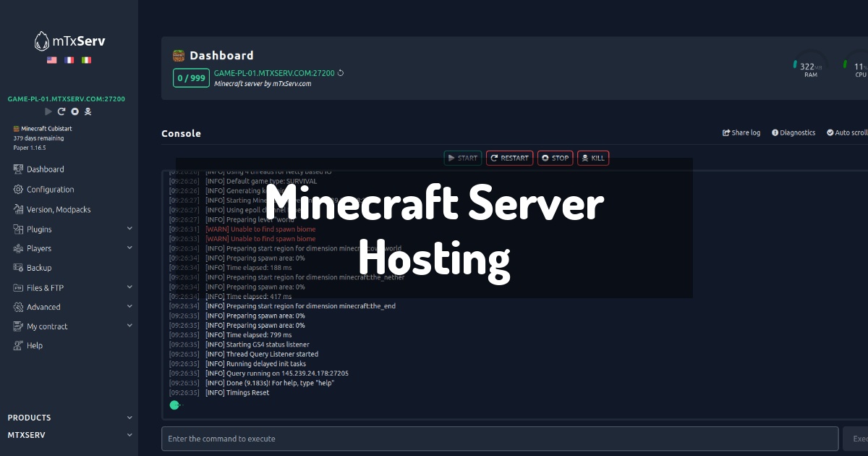The image size is (868, 456).
Task: Click the Dashboard monitor icon in sidebar
Action: [x=19, y=169]
